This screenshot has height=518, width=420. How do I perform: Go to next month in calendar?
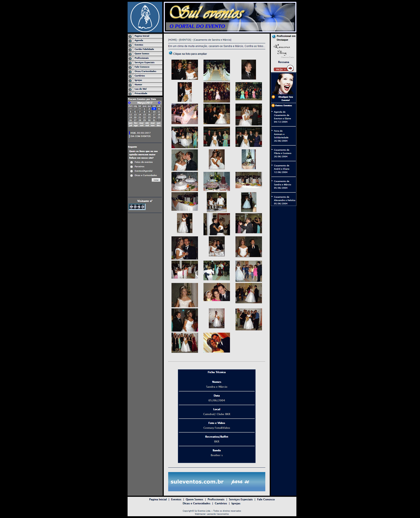tap(159, 103)
